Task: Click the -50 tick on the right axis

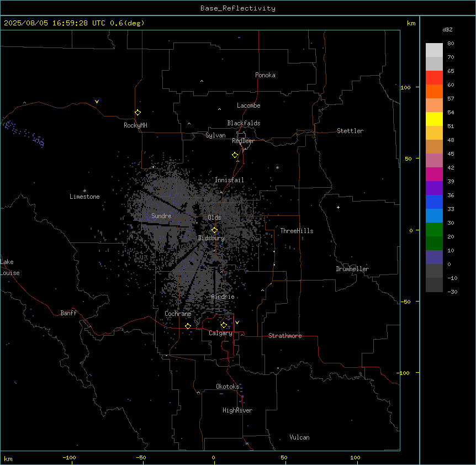Action: [x=405, y=302]
